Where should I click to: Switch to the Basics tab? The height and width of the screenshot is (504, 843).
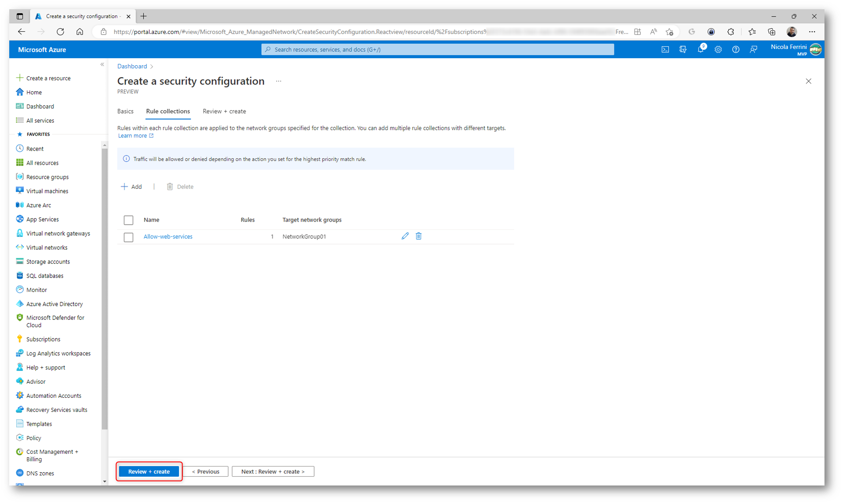click(125, 111)
